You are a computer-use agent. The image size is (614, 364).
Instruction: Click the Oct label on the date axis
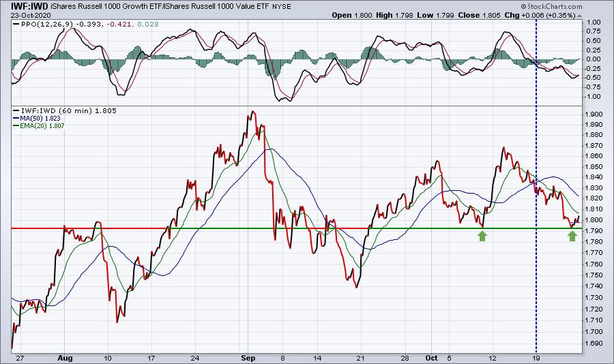coord(431,358)
